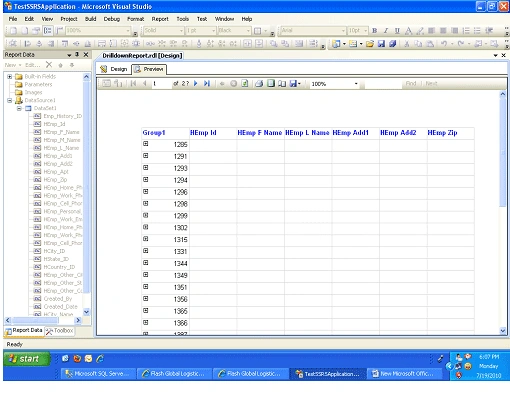Open the border style Solid dropdown

pyautogui.click(x=181, y=31)
